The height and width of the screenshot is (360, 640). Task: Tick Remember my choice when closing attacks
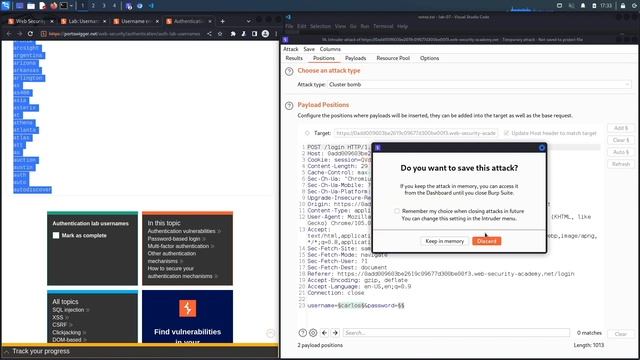coord(397,211)
